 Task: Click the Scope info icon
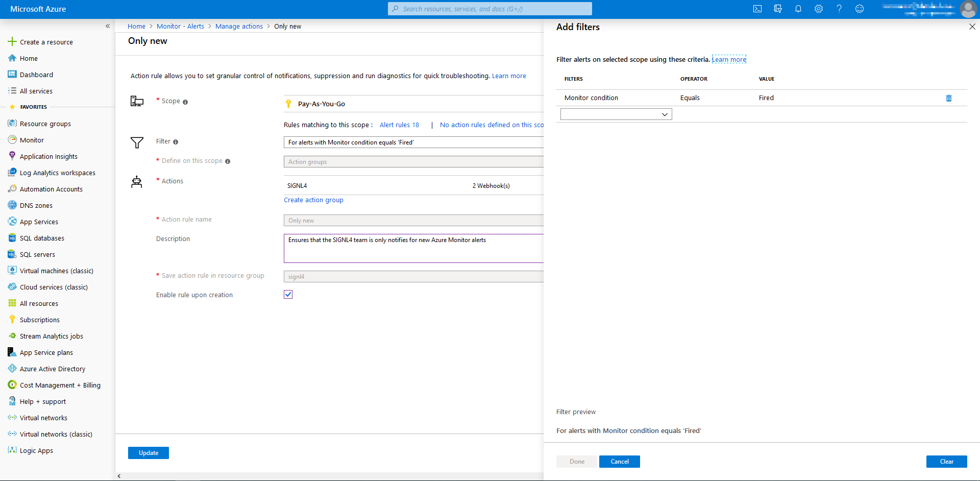point(185,102)
